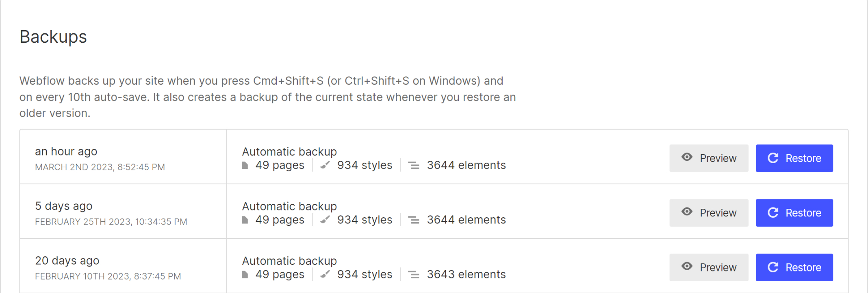Click the restore arrow icon beside 'Restore' for today's backup
This screenshot has height=293, width=868.
[x=773, y=158]
